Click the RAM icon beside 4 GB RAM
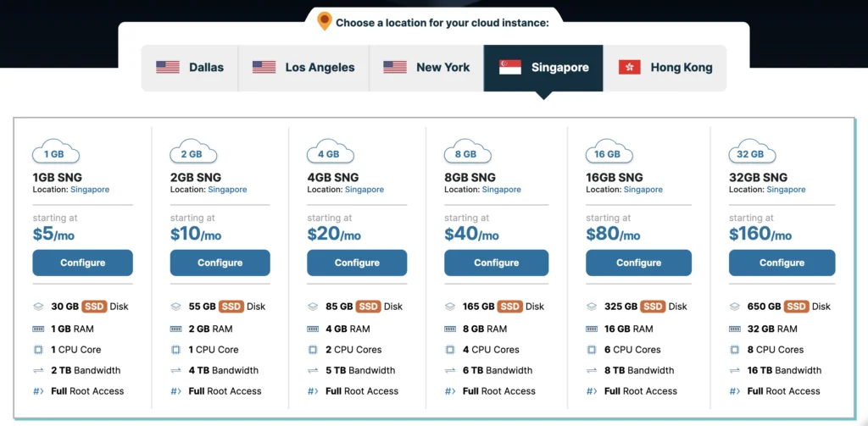 pos(313,329)
